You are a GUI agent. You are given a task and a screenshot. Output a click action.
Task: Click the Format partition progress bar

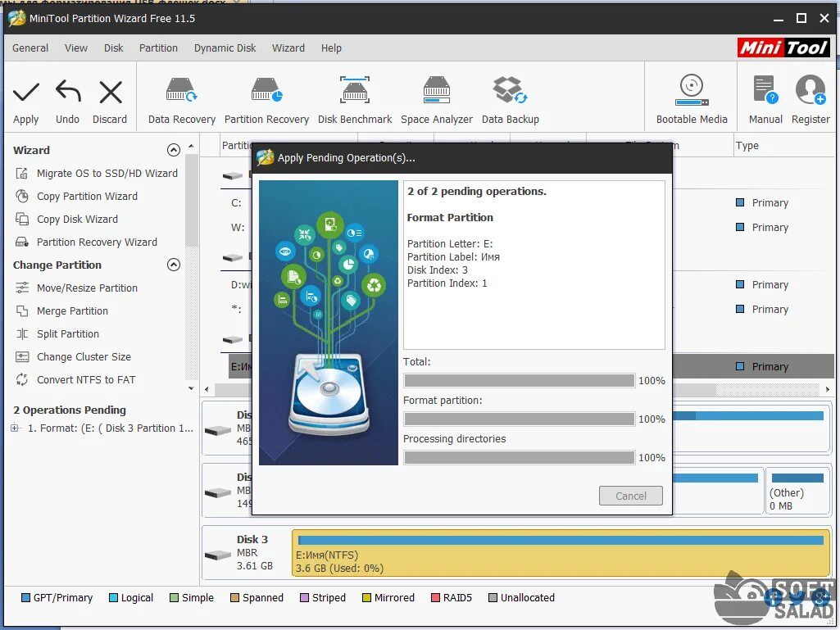[x=519, y=419]
